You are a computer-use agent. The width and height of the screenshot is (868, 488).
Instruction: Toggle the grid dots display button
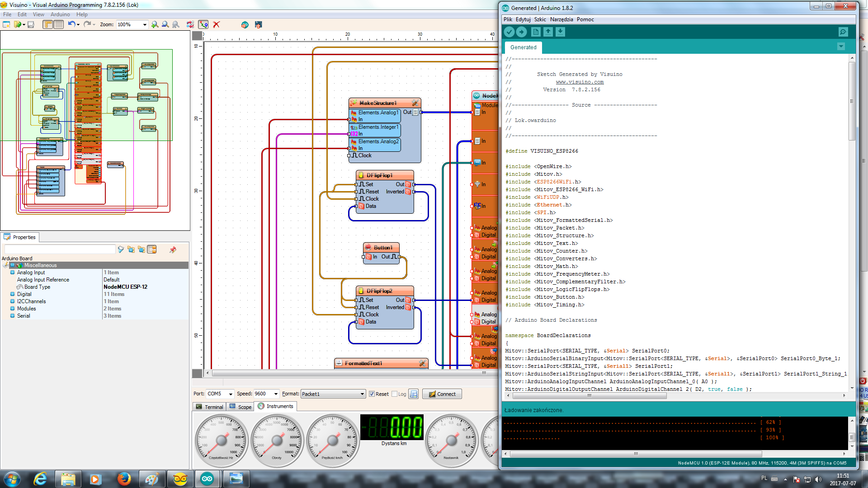coord(59,25)
